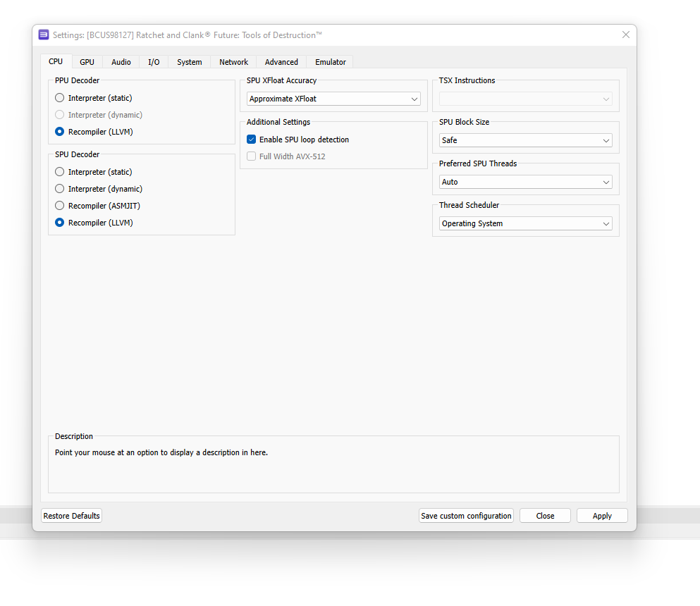Click the disabled TSX Instructions dropdown

pos(524,99)
